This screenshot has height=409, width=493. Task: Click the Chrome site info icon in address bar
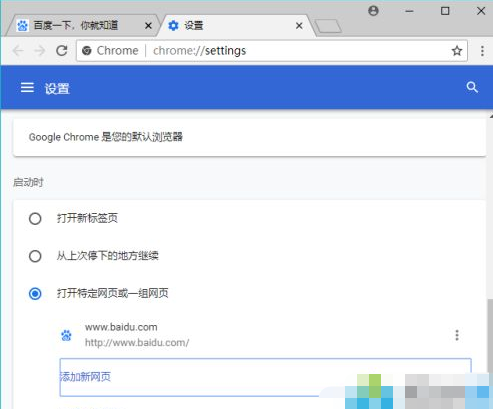[x=87, y=51]
